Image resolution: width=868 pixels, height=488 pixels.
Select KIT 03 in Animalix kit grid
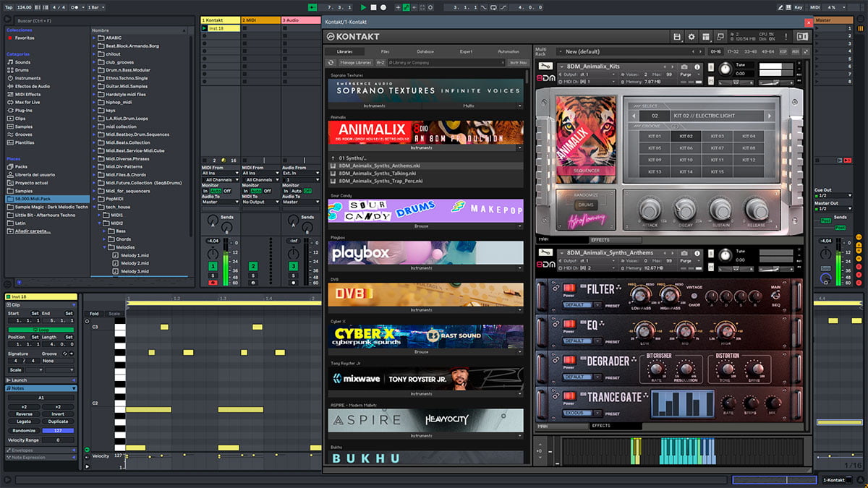point(717,136)
